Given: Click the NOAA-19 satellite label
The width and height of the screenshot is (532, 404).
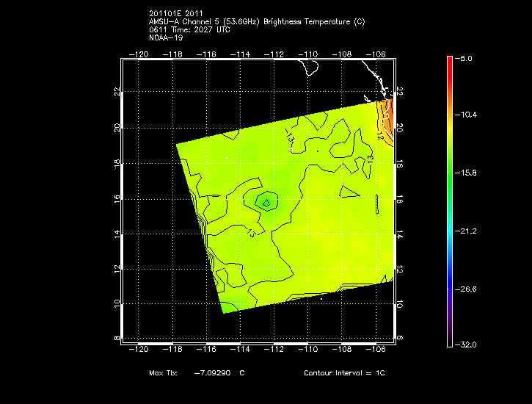Looking at the screenshot, I should click(x=165, y=37).
